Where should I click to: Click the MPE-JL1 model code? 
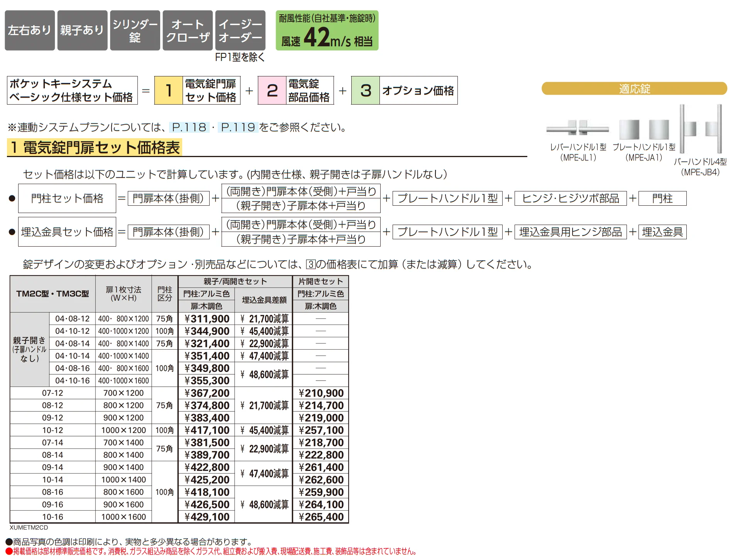(578, 157)
